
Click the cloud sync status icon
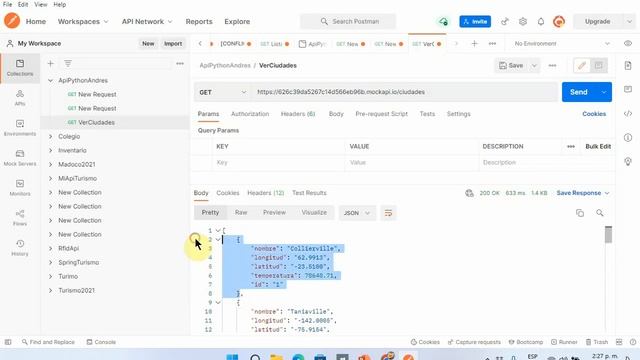pos(443,21)
